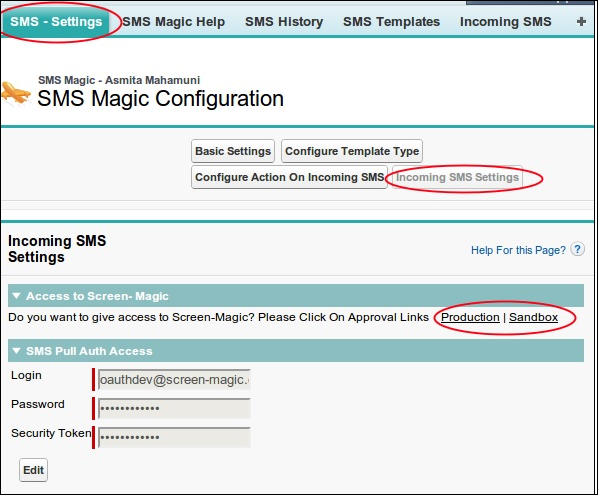
Task: Click the 'SMS Magic - Asmita Mahamuni' text
Action: pos(119,80)
